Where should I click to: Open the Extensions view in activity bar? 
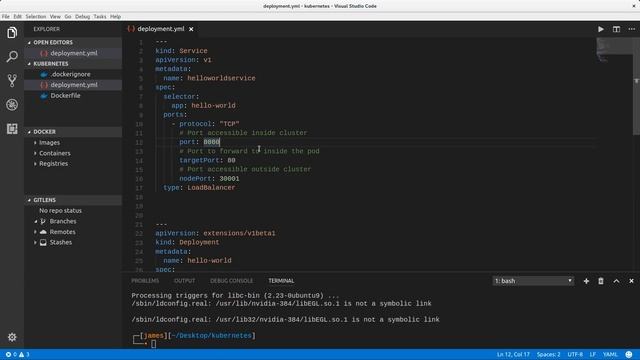[12, 129]
